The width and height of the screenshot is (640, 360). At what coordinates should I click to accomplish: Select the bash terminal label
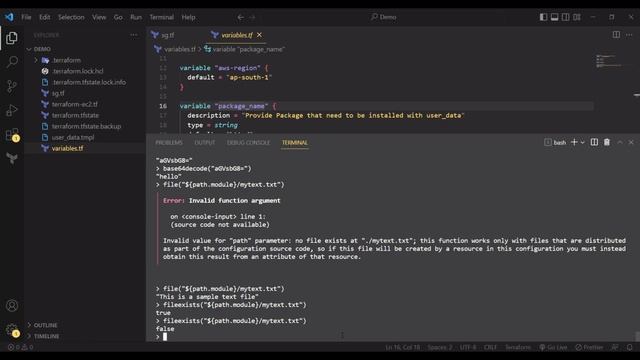[555, 142]
